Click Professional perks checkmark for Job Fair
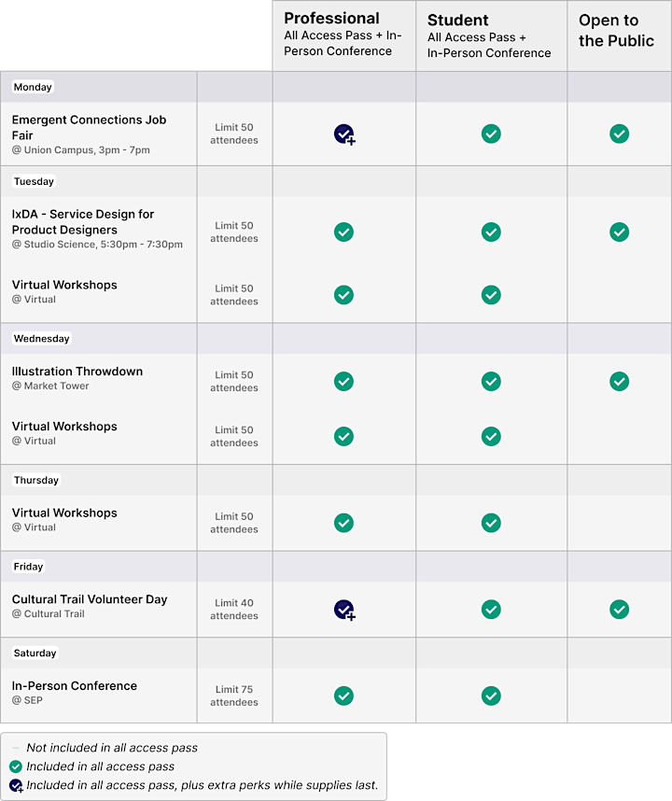 [344, 134]
